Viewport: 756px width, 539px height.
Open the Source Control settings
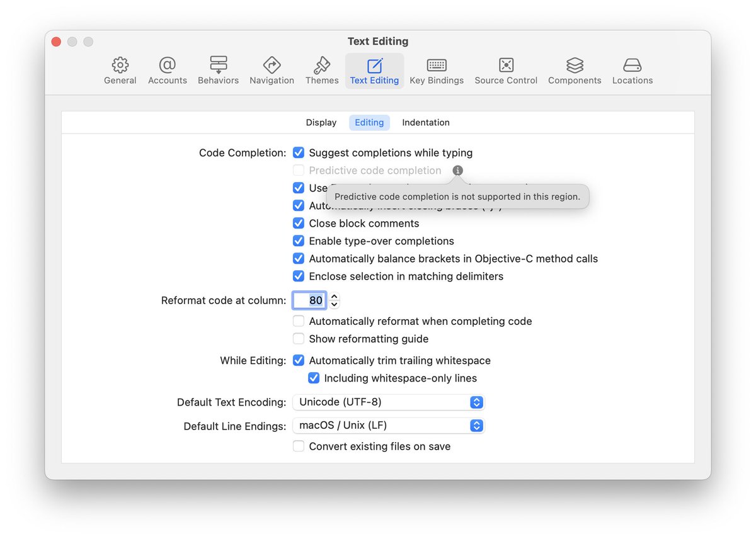[x=506, y=69]
